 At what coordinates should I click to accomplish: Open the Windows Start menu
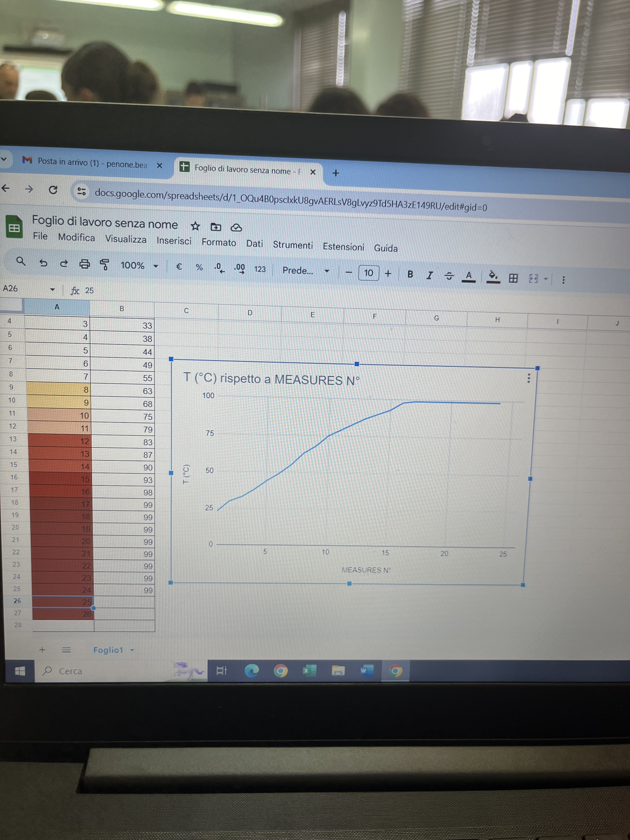[20, 671]
